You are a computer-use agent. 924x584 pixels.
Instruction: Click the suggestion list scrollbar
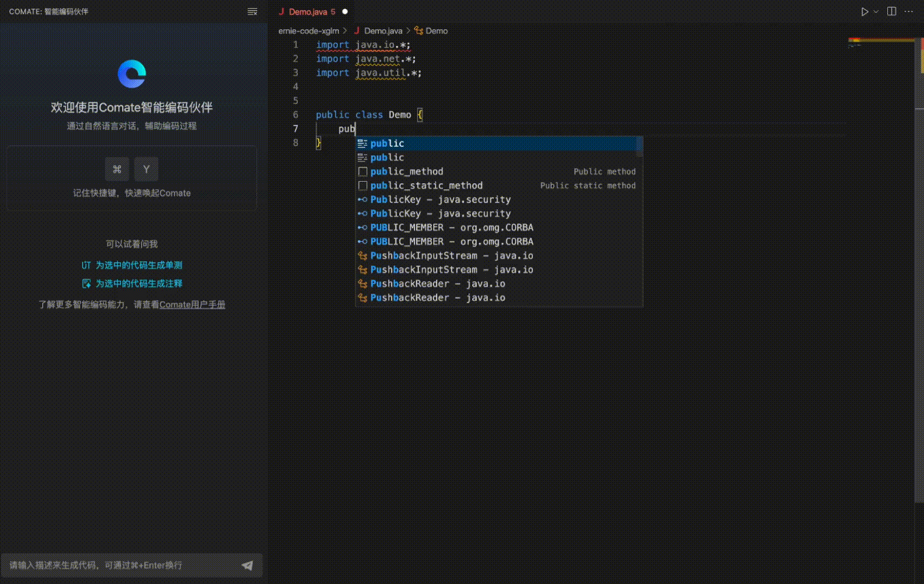click(640, 147)
